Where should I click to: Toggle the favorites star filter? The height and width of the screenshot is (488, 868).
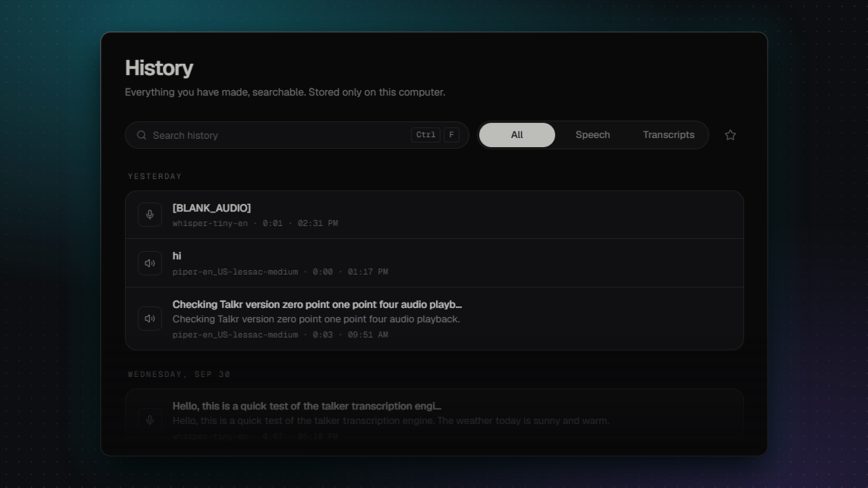pyautogui.click(x=730, y=135)
